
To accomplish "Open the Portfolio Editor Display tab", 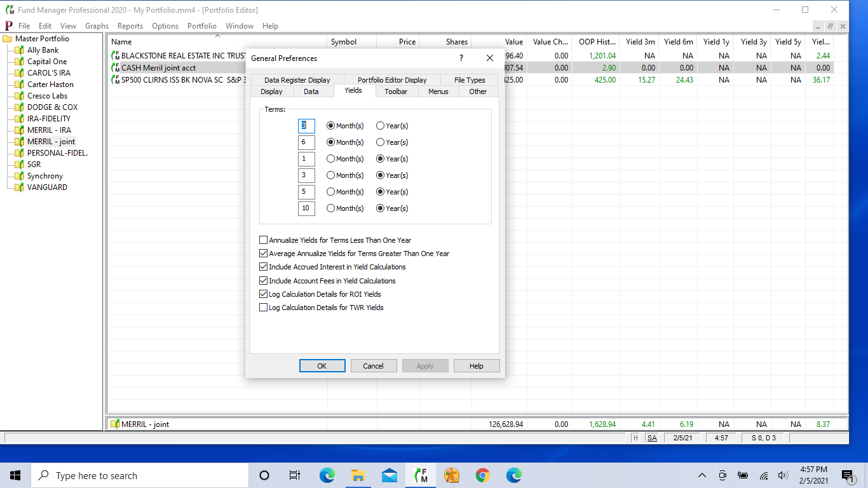I will (x=392, y=80).
